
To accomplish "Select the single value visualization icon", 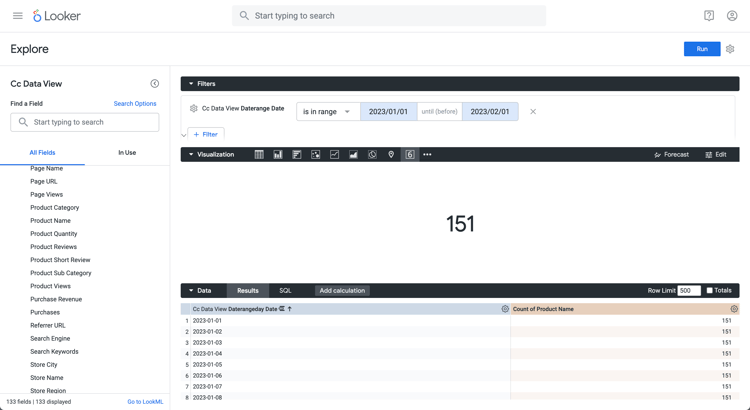I will (x=410, y=155).
